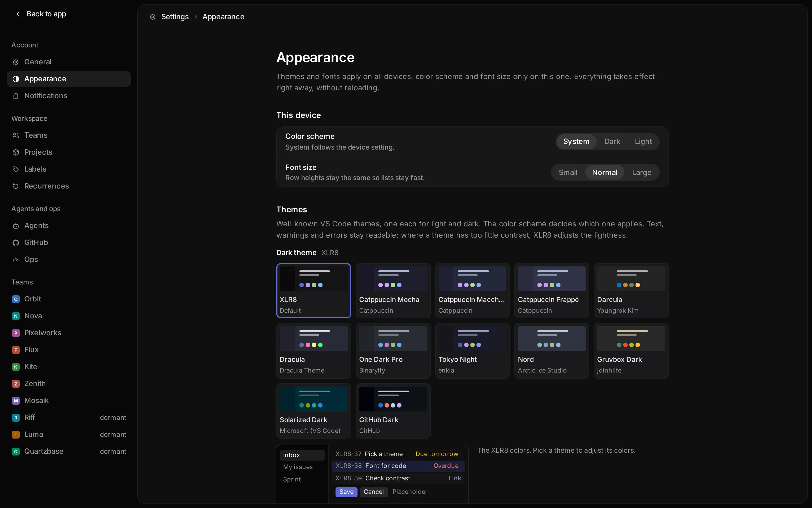Click the Placeholder input in preview
812x508 pixels.
coord(410,492)
